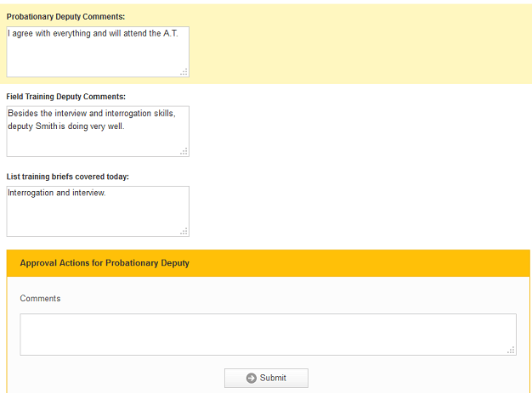Click the approval Comments text area

268,334
